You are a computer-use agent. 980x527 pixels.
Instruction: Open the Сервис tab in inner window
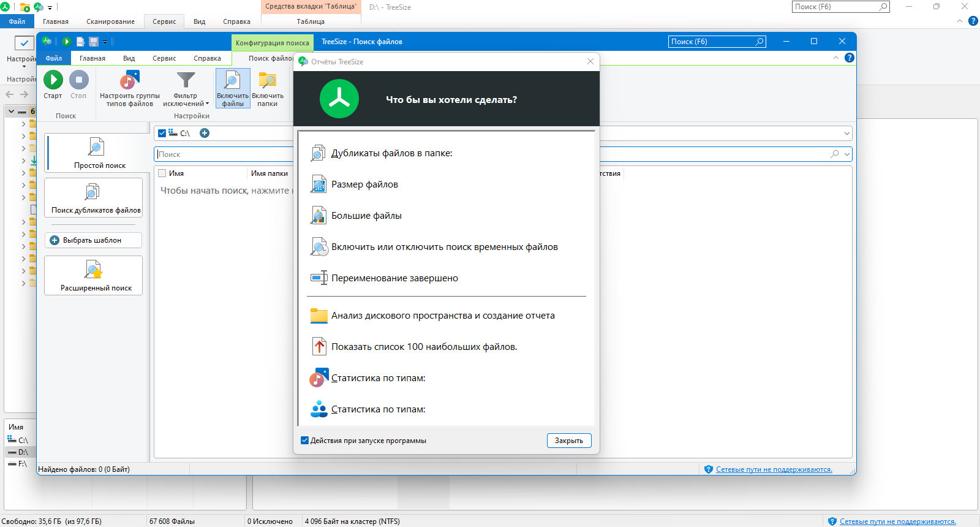tap(164, 58)
